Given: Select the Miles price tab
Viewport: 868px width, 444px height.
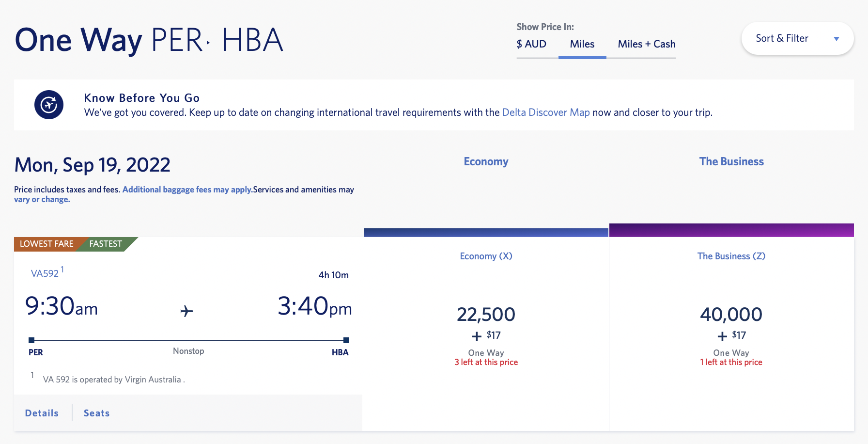Looking at the screenshot, I should pos(582,44).
